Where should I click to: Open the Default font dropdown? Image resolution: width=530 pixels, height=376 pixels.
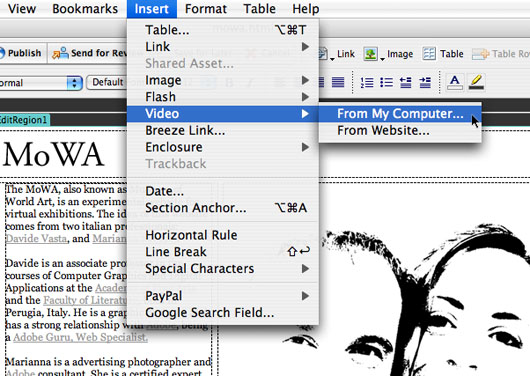106,82
